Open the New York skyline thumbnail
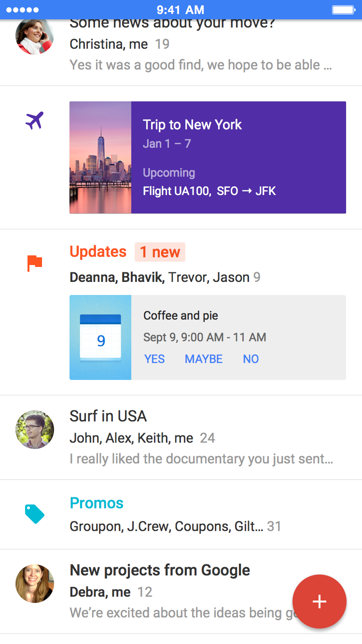Viewport: 362px width, 644px height. click(100, 157)
